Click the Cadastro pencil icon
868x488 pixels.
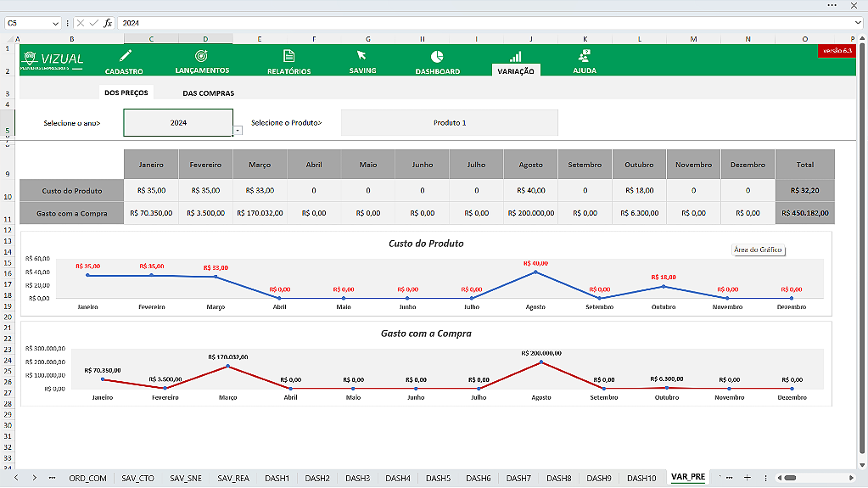pyautogui.click(x=125, y=56)
